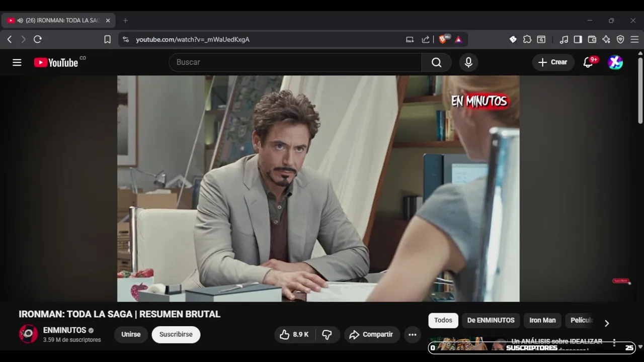644x362 pixels.
Task: Focus the Buscar search field
Action: tap(295, 62)
